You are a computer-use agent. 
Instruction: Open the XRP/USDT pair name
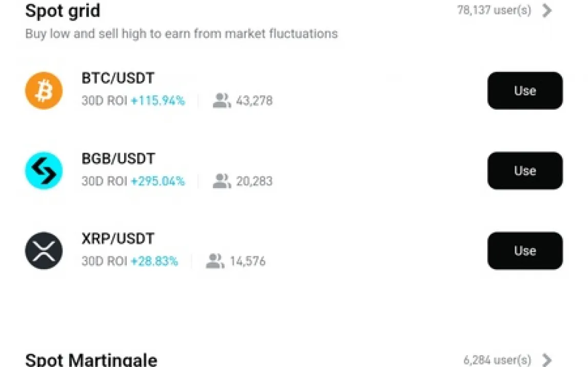118,238
